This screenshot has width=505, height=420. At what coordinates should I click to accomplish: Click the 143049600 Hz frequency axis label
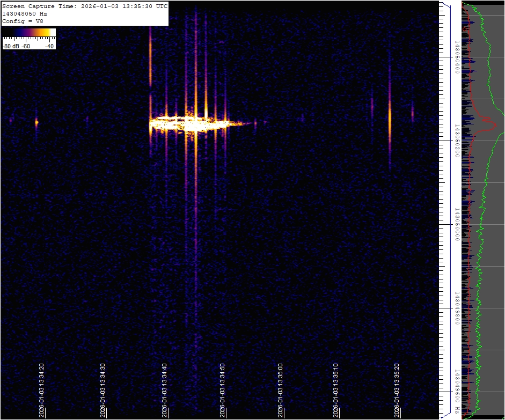click(457, 390)
